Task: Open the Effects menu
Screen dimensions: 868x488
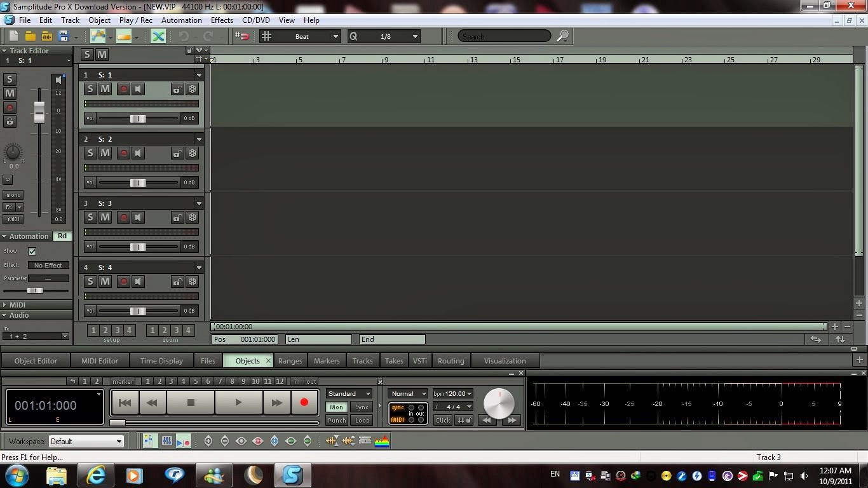Action: (x=222, y=20)
